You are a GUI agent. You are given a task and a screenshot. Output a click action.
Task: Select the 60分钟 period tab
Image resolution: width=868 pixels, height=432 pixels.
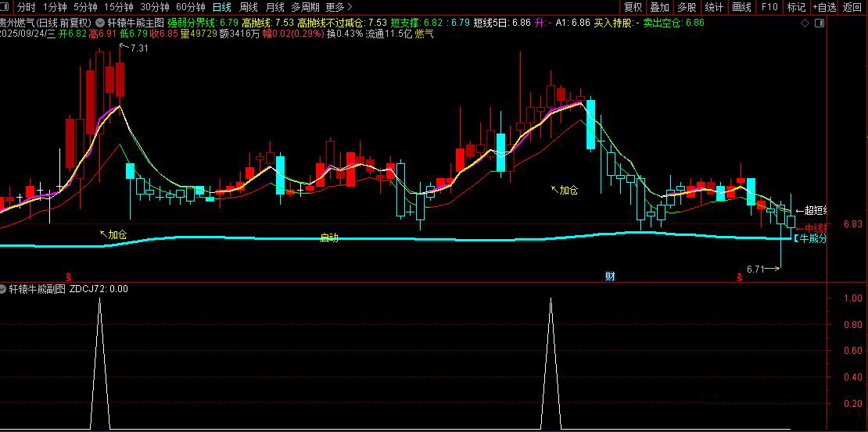(191, 7)
